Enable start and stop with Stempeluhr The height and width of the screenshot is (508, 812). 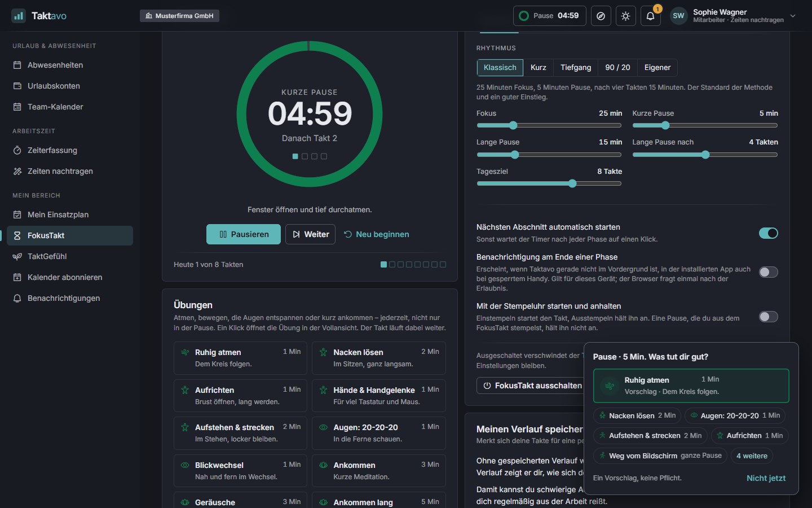(768, 317)
